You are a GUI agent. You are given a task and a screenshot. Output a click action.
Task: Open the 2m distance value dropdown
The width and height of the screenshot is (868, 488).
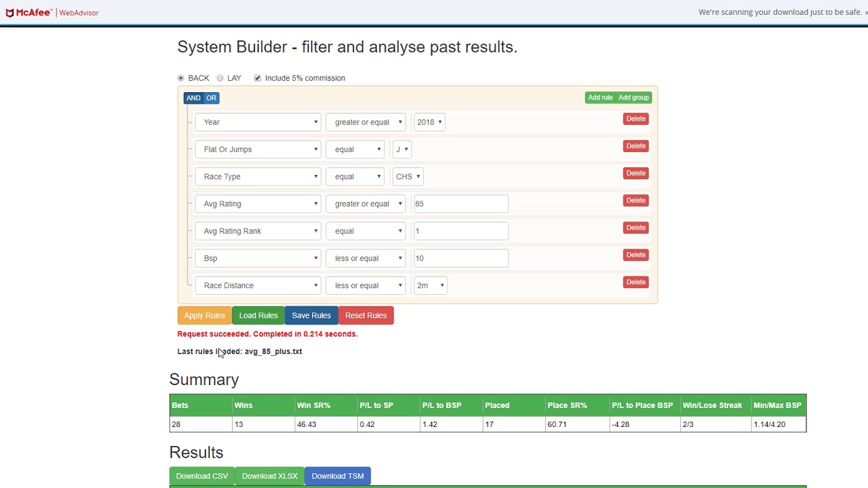431,285
